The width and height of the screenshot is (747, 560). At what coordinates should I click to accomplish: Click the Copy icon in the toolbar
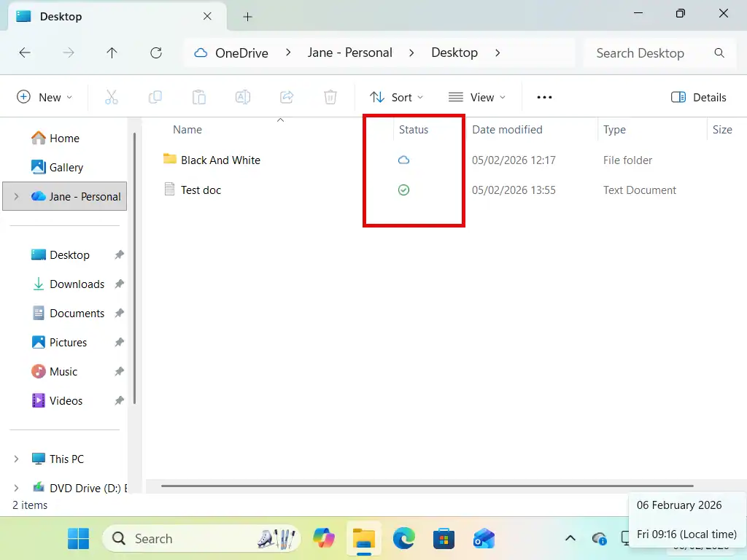(155, 96)
